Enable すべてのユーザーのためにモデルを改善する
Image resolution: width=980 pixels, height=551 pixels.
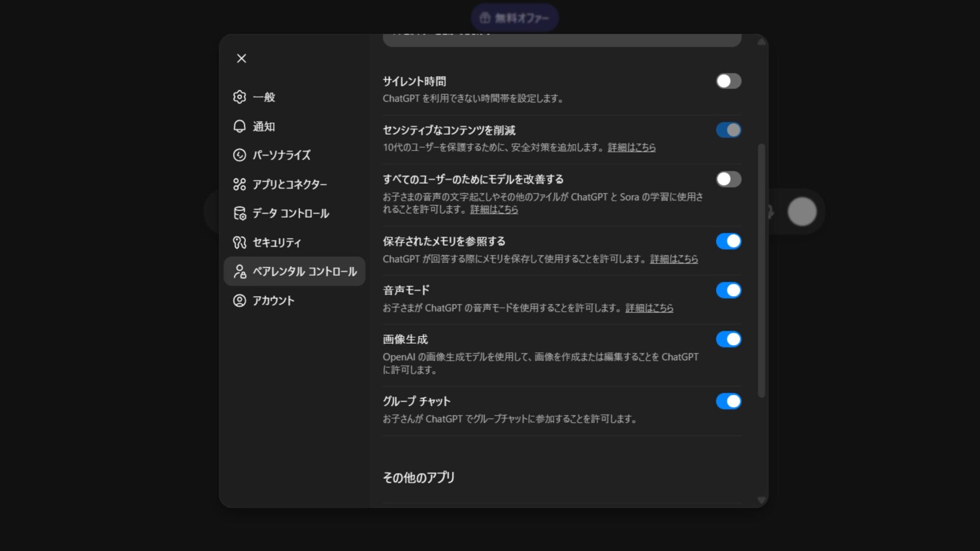[x=729, y=179]
